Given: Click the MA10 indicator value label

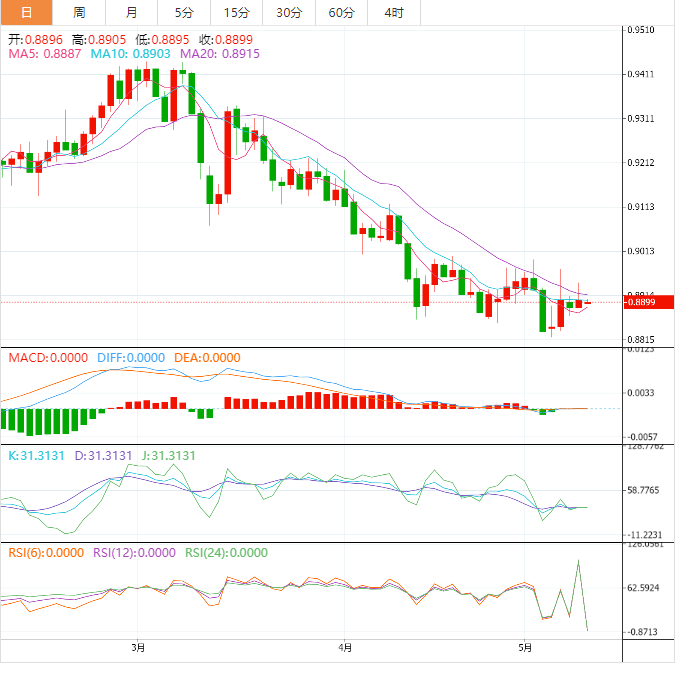Looking at the screenshot, I should pos(131,53).
